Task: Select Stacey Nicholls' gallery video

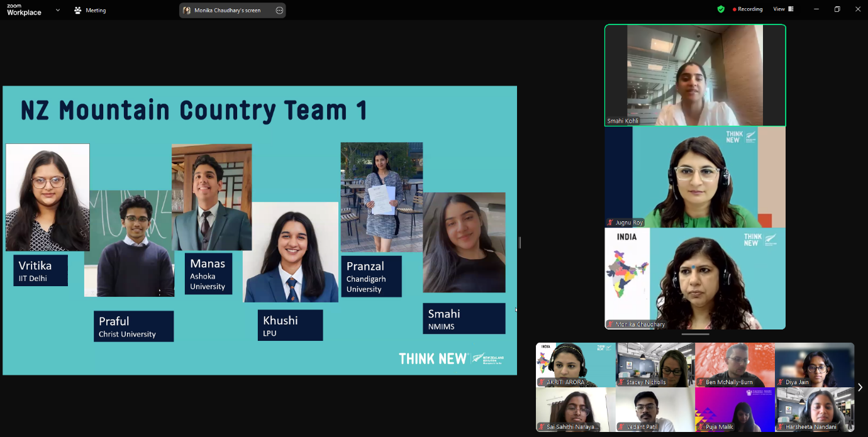Action: click(655, 365)
